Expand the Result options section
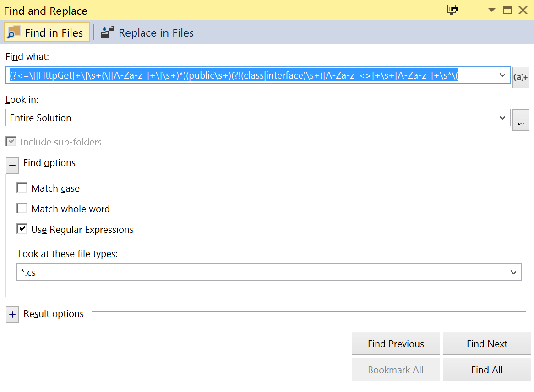 (12, 315)
